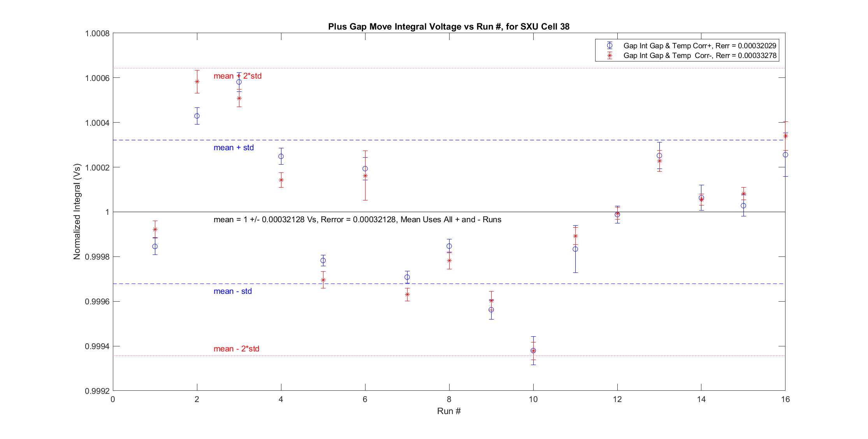The width and height of the screenshot is (868, 439).
Task: Click the red star at run 7
Action: (407, 294)
